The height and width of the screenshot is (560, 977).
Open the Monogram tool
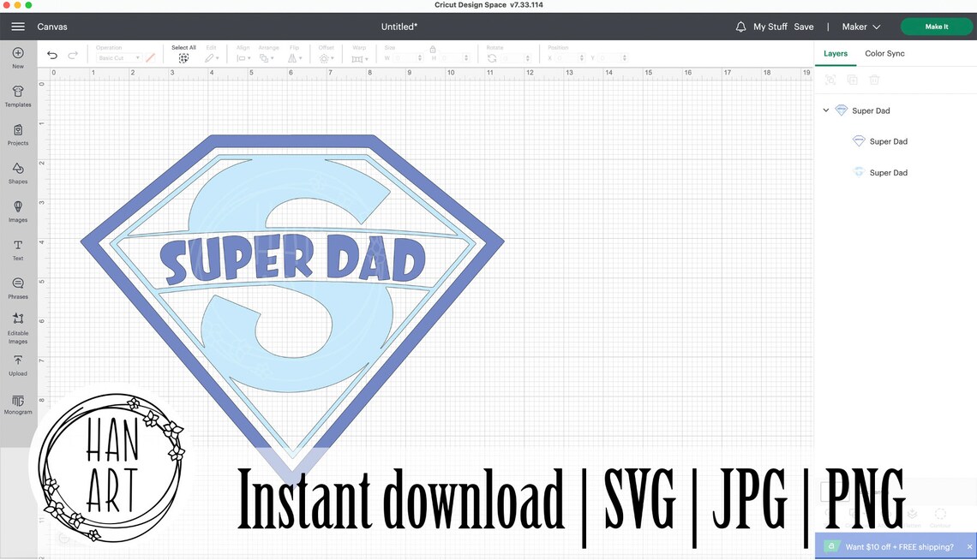17,402
